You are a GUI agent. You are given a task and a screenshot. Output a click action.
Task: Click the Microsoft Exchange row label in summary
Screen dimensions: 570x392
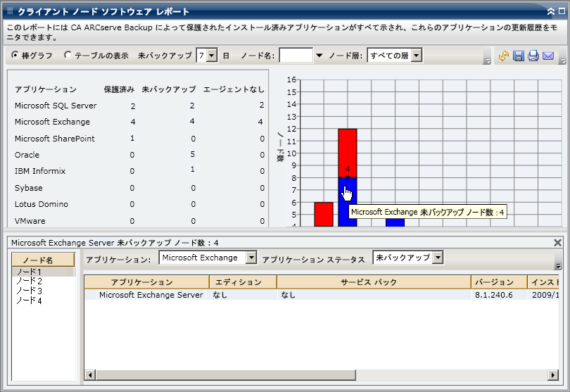(52, 122)
